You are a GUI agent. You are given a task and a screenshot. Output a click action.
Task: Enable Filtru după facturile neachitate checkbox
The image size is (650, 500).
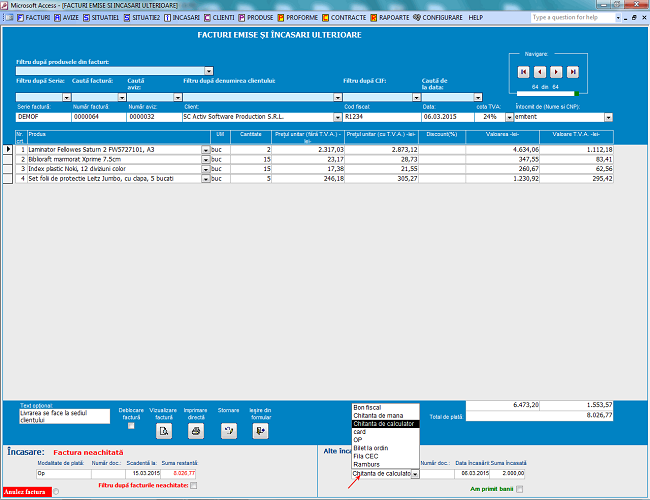click(194, 485)
